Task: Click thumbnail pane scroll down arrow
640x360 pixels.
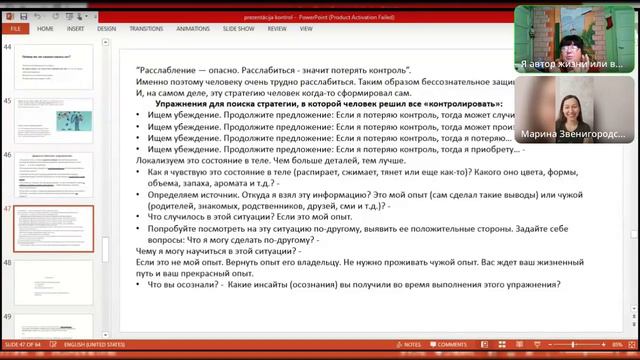Action: click(x=106, y=335)
